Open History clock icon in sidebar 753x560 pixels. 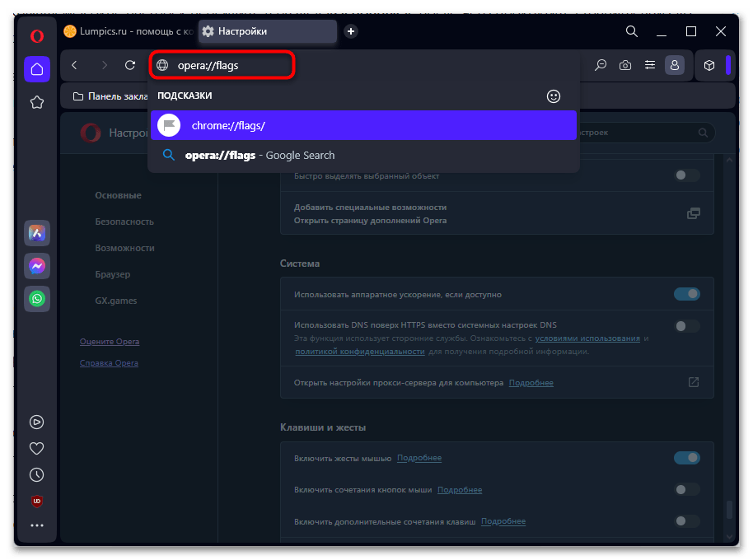coord(37,474)
